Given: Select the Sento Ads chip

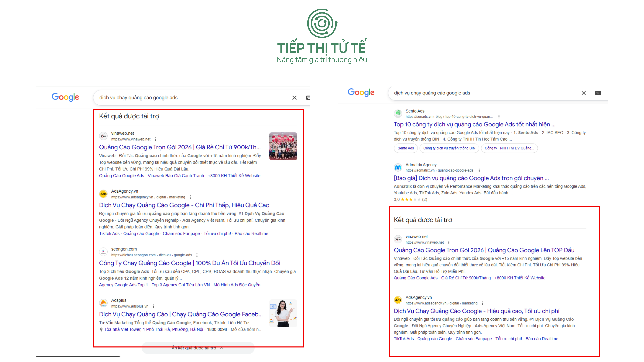Looking at the screenshot, I should coord(406,148).
